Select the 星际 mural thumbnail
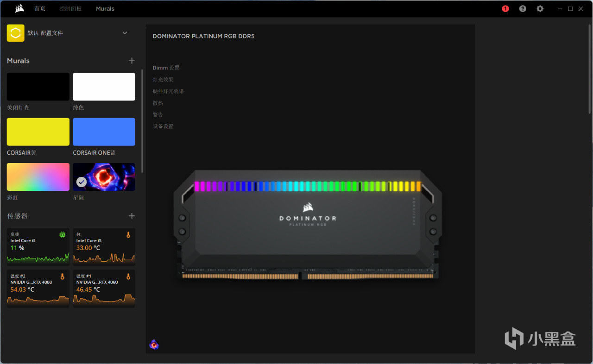The height and width of the screenshot is (364, 593). 104,177
